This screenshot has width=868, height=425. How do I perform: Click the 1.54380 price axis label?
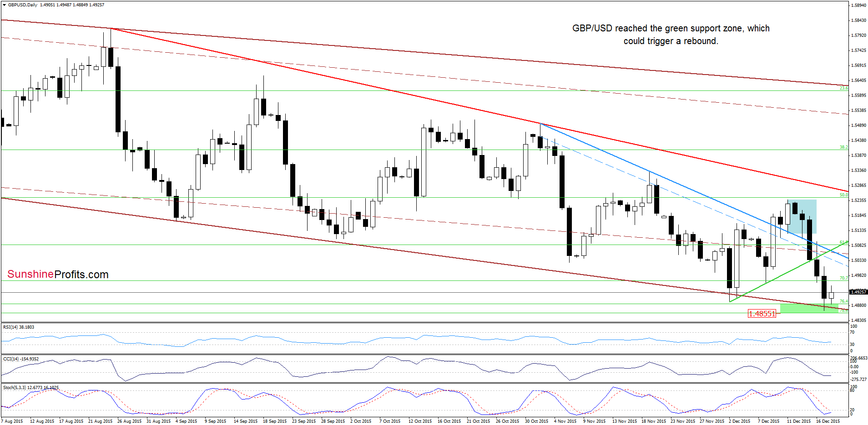(858, 140)
